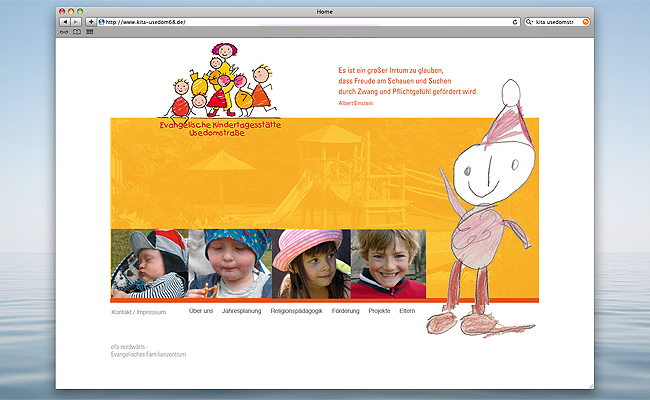This screenshot has height=400, width=650.
Task: Click the orange snapback icon in search field
Action: [585, 22]
